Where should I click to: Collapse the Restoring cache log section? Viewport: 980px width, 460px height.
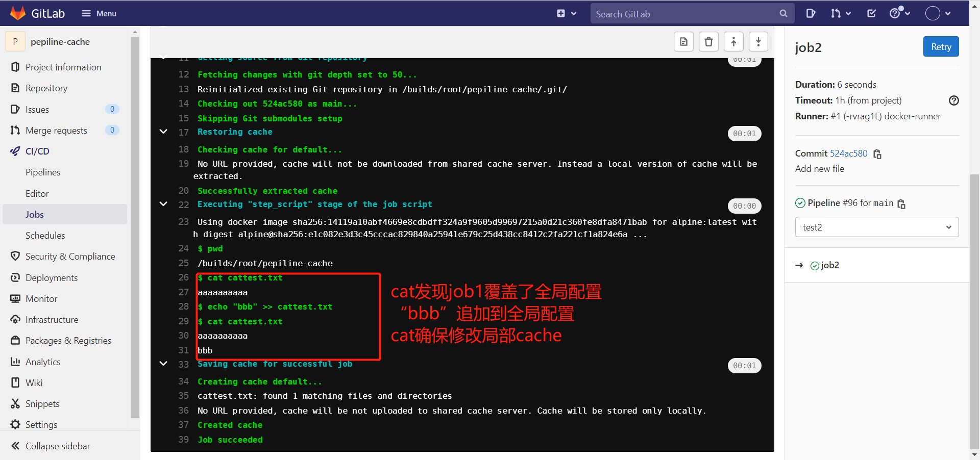coord(163,132)
